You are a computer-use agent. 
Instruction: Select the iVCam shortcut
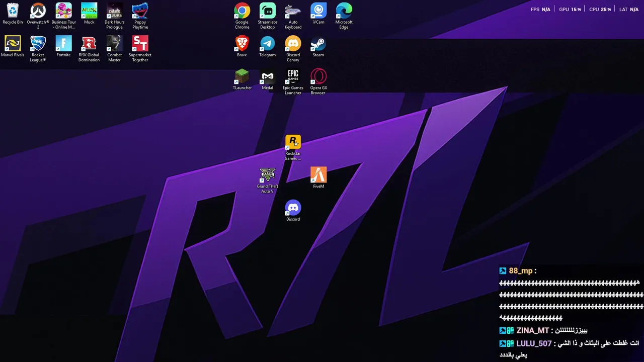[x=318, y=14]
